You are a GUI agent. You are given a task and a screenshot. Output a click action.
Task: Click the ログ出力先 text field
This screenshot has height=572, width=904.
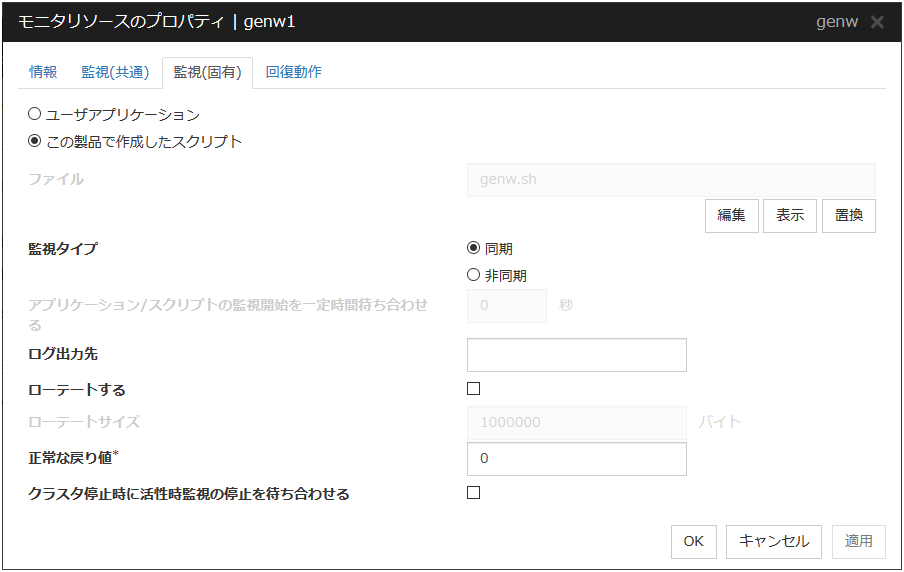(x=576, y=355)
